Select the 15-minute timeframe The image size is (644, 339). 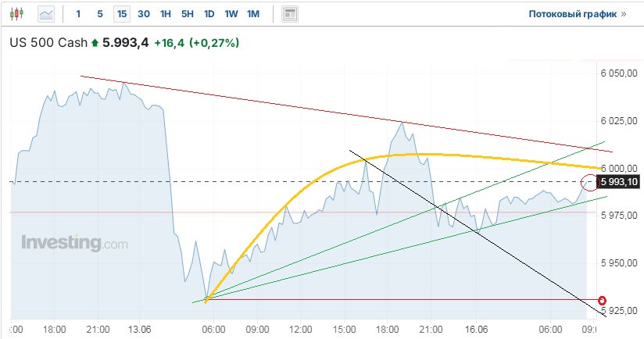coord(121,13)
